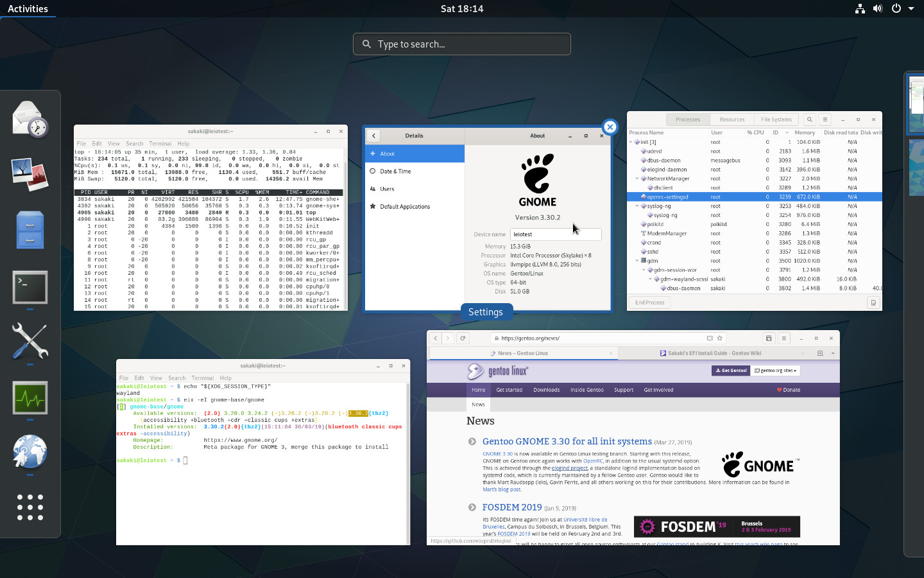Launch Shotwell photo manager from dock

30,175
